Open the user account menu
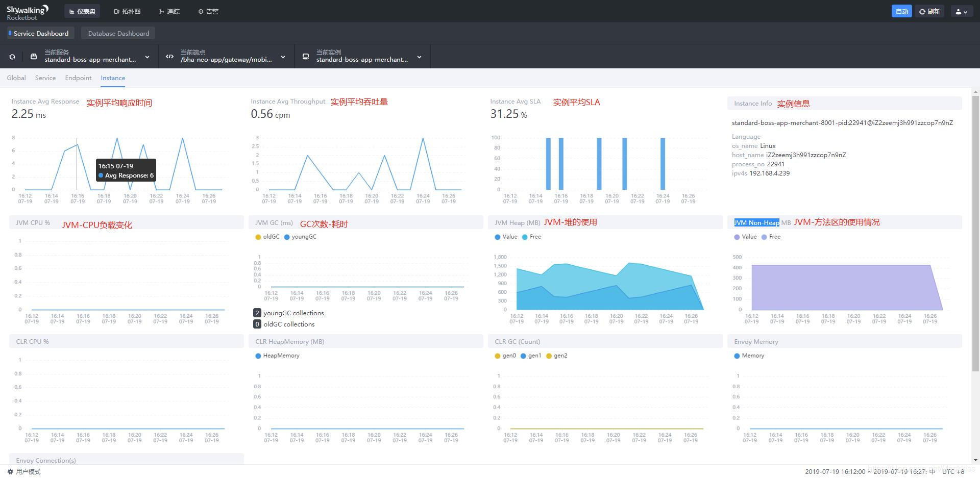The image size is (980, 478). pyautogui.click(x=961, y=11)
